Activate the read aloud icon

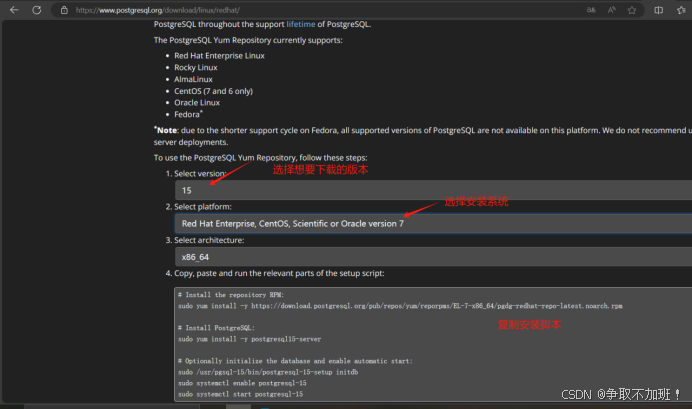(x=612, y=10)
